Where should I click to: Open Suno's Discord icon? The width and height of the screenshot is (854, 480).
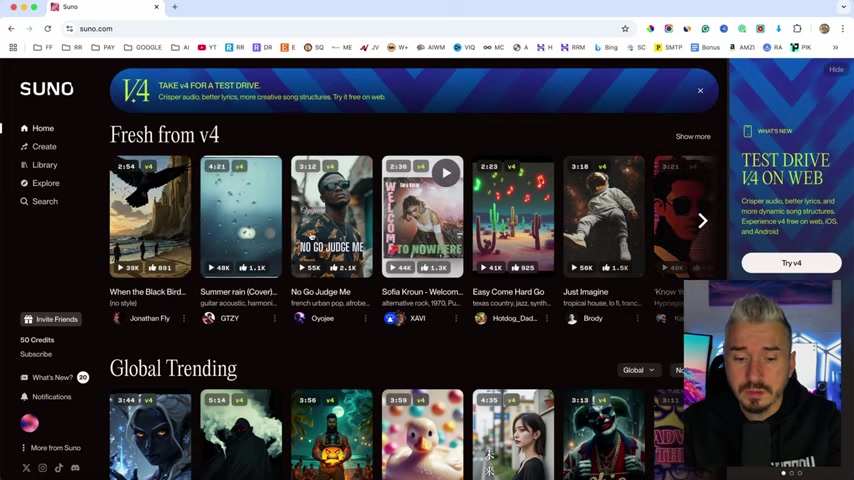(x=75, y=468)
